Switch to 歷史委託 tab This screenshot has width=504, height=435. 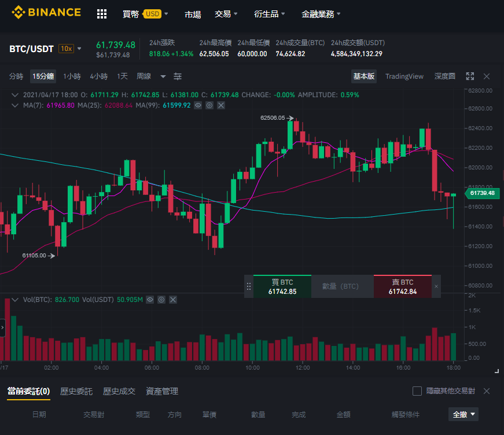pyautogui.click(x=76, y=391)
